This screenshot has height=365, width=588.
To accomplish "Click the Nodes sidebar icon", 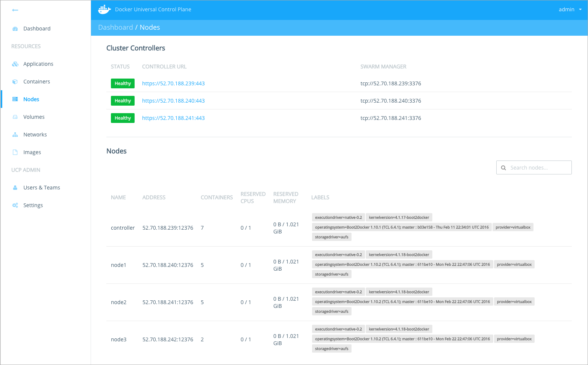I will click(15, 99).
